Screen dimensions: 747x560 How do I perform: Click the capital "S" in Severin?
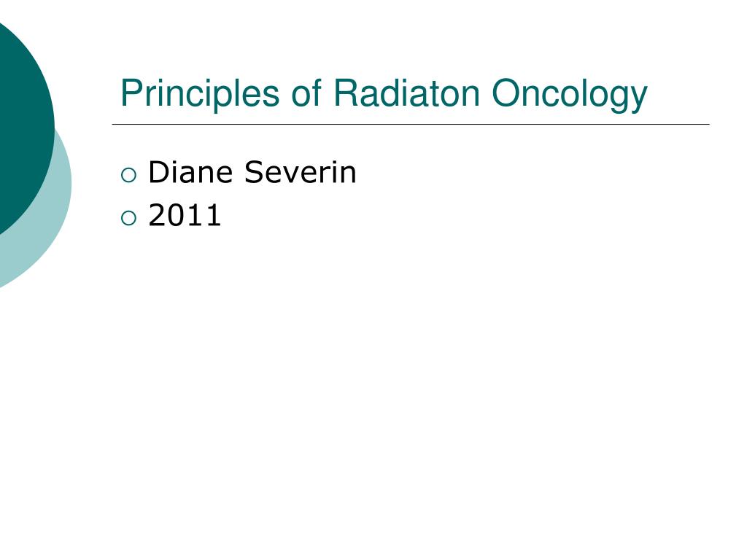click(x=255, y=172)
